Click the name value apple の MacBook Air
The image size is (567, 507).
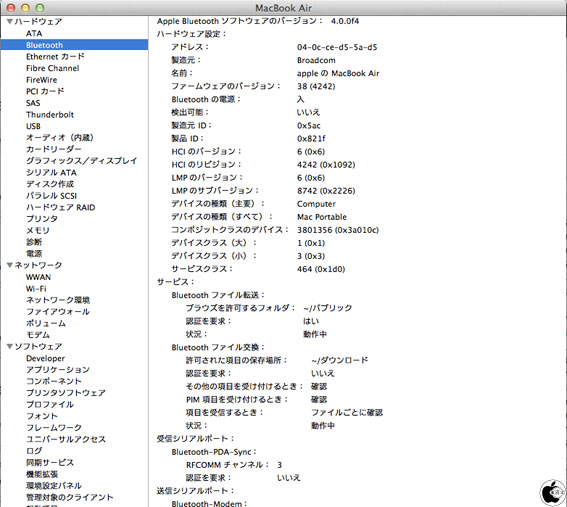(x=338, y=73)
